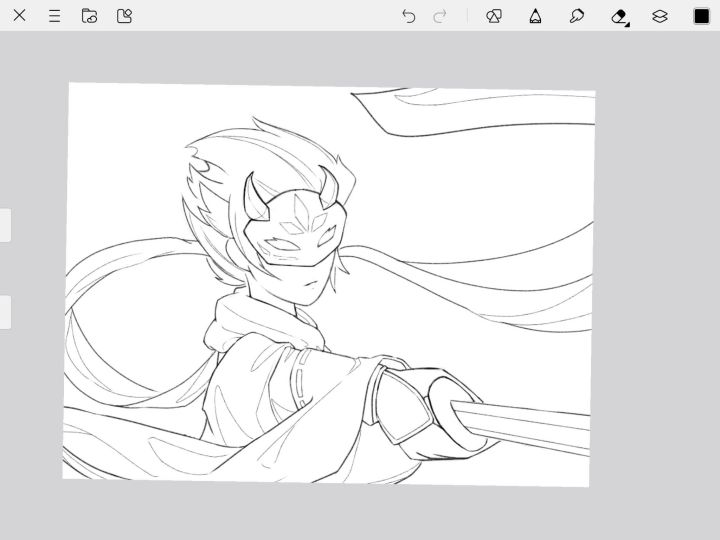Click the upper left side slider tab
The image size is (720, 540).
click(5, 225)
